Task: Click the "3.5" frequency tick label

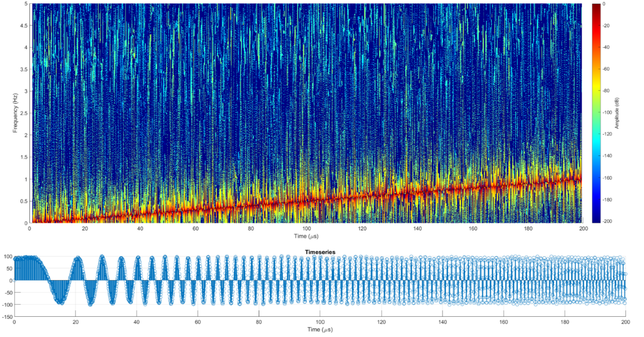Action: [24, 70]
